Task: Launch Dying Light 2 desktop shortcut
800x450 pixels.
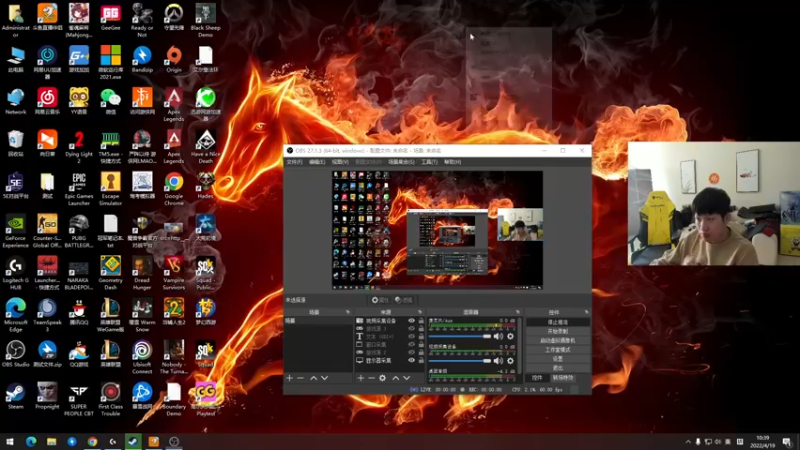Action: click(79, 147)
